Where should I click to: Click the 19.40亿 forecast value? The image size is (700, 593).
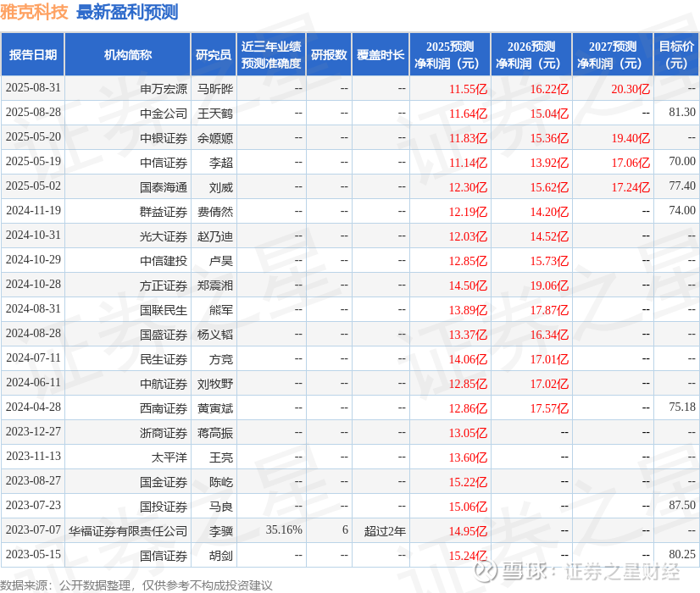point(631,138)
